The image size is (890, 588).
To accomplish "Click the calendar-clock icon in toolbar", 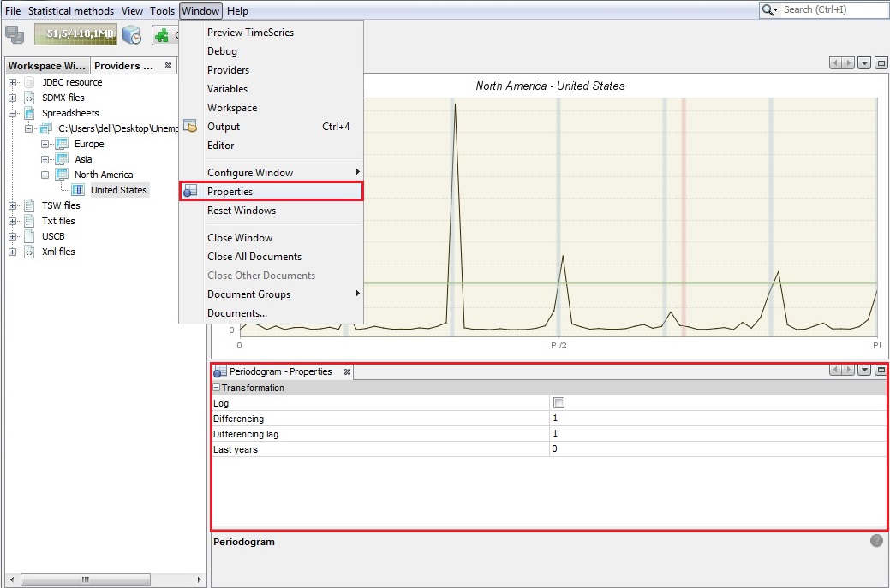I will 131,34.
